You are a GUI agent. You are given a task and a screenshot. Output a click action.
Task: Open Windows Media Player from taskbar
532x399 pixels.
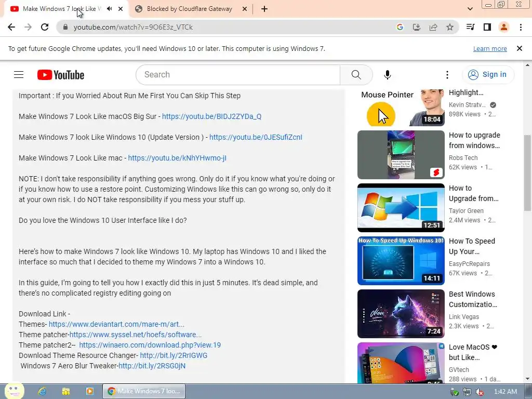click(x=89, y=391)
